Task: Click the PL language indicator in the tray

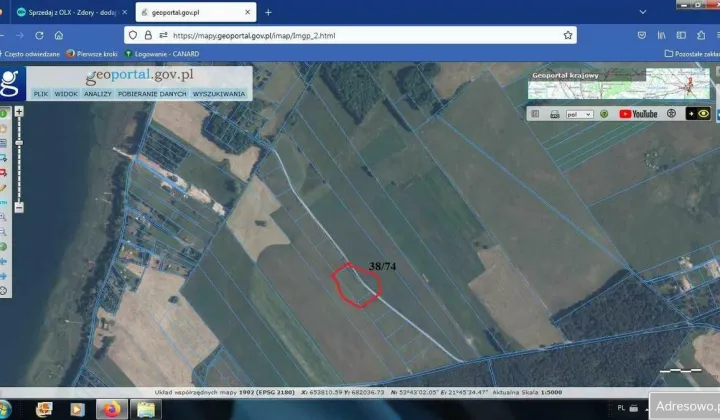Action: coord(621,408)
